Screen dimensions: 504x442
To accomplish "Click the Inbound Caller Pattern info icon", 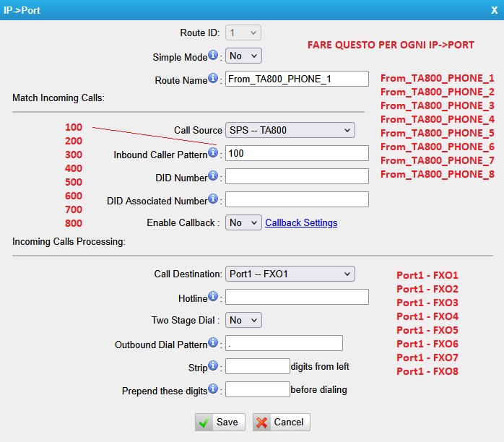I will tap(214, 153).
